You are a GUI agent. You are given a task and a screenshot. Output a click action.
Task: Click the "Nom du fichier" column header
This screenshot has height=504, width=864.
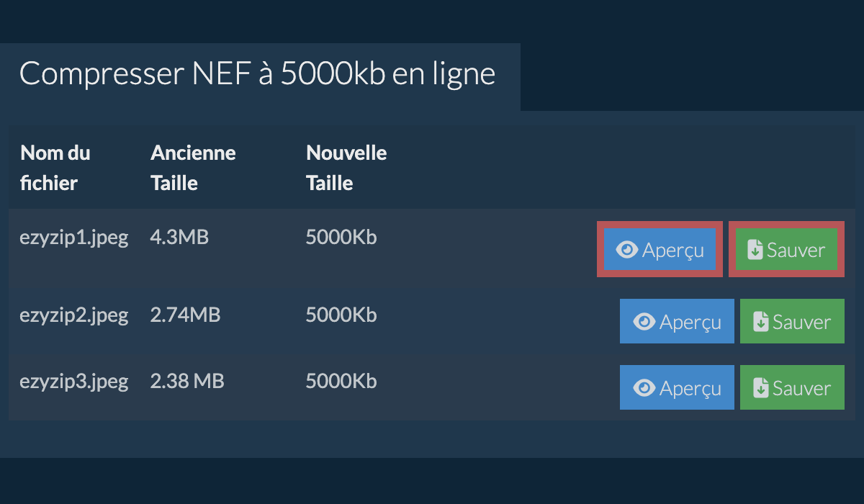point(55,168)
